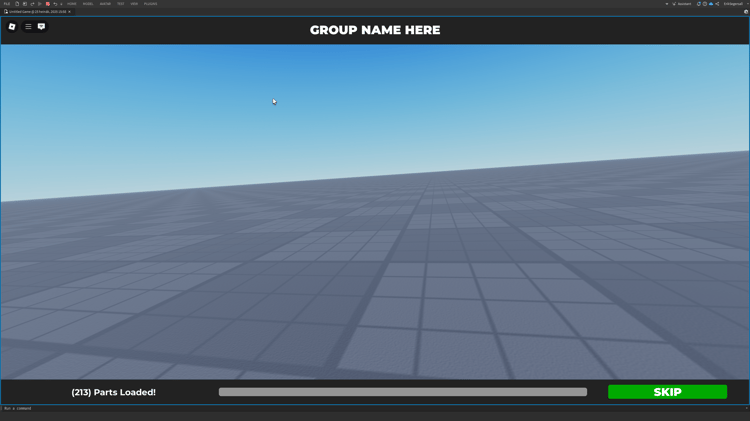Click the GROUP NAME HERE title
This screenshot has width=750, height=421.
coord(375,30)
